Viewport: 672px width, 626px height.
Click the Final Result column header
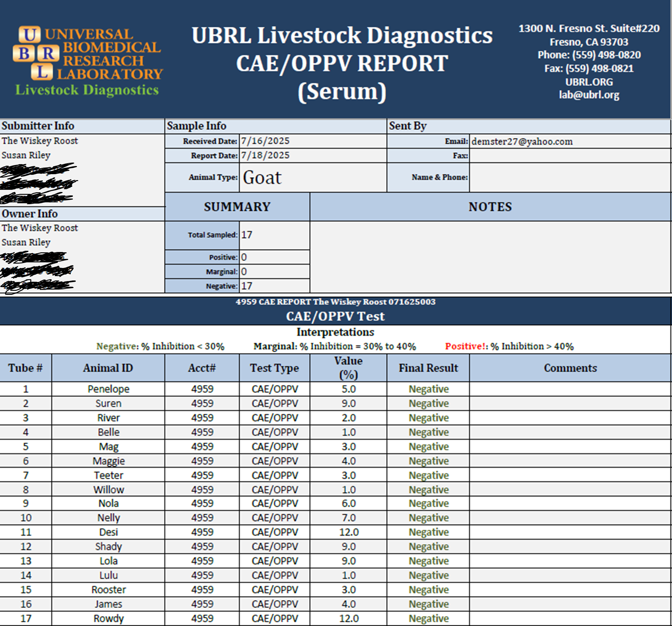click(428, 368)
